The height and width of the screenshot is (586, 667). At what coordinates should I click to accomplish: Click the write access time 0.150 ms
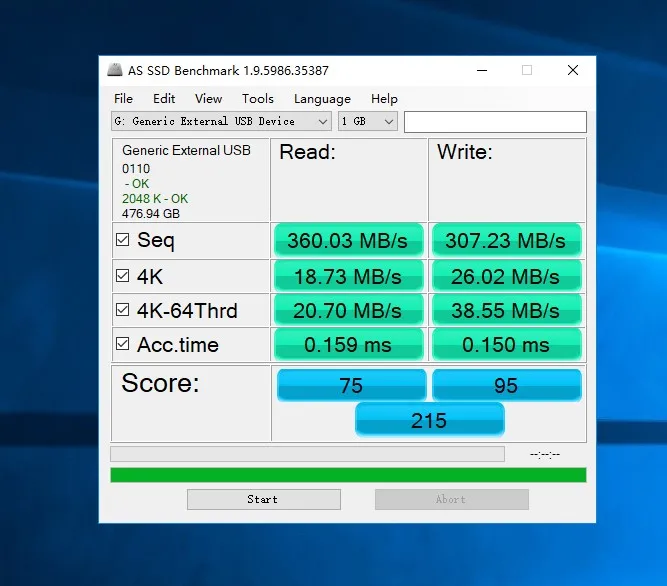coord(507,344)
